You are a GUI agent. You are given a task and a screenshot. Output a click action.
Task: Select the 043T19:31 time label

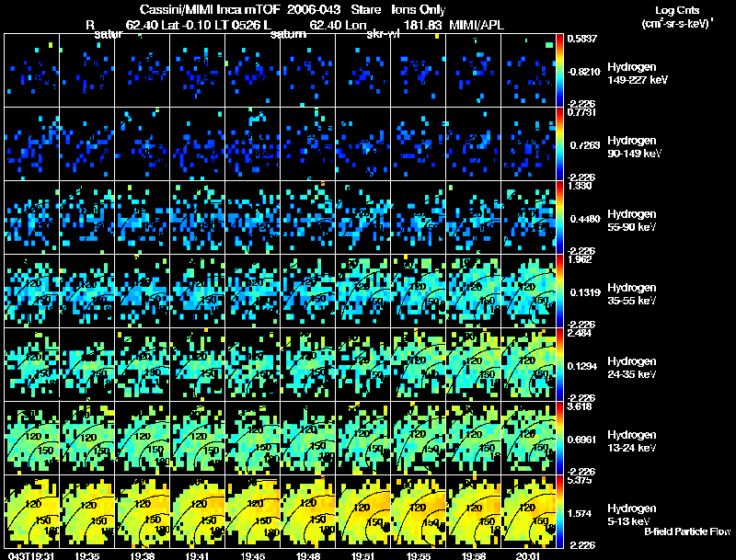31,555
